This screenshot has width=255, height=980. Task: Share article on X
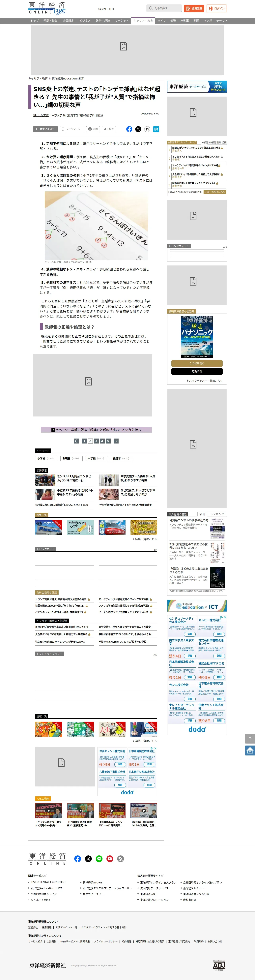pos(138,129)
